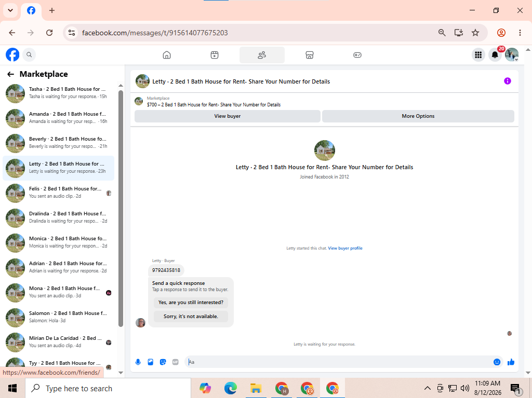532x398 pixels.
Task: Click the scroll-down arrow of conversation list
Action: [121, 373]
